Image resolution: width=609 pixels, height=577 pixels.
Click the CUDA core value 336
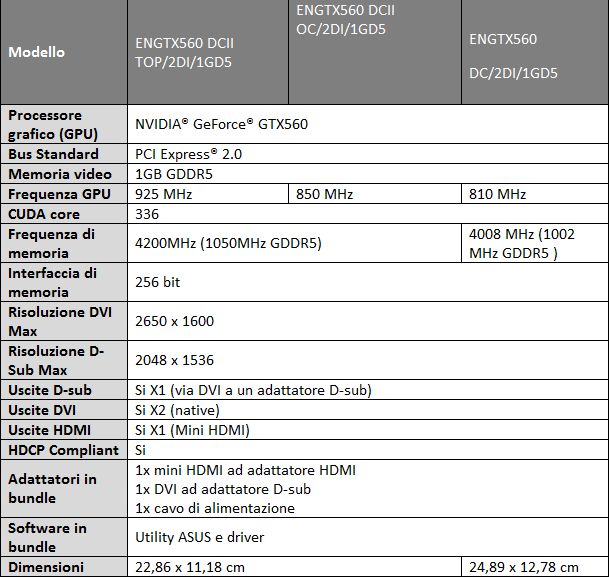click(x=148, y=214)
